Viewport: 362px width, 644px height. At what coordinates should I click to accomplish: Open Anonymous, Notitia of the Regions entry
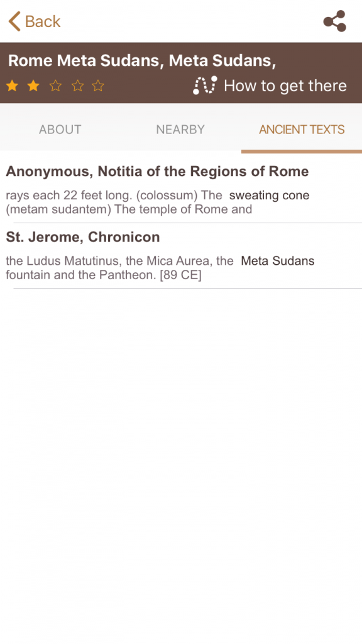tap(181, 189)
